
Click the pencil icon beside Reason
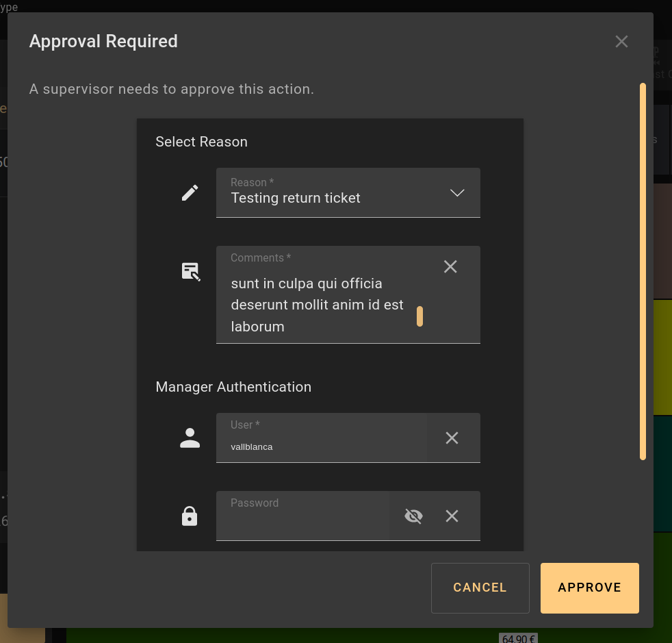coord(190,192)
